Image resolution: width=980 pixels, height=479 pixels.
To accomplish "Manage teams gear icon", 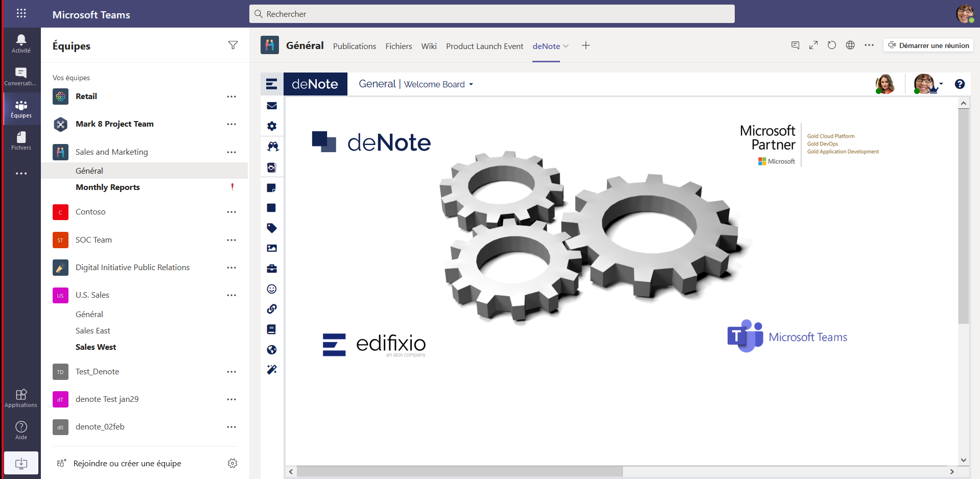I will (232, 463).
